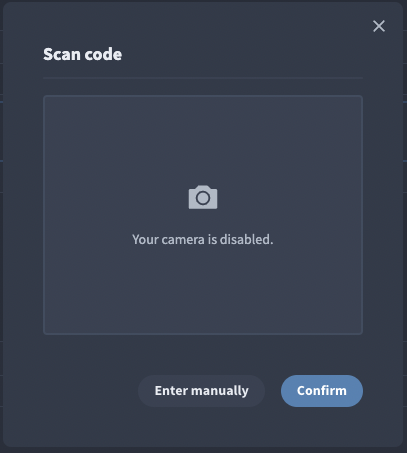Click the disabled camera icon

click(203, 197)
